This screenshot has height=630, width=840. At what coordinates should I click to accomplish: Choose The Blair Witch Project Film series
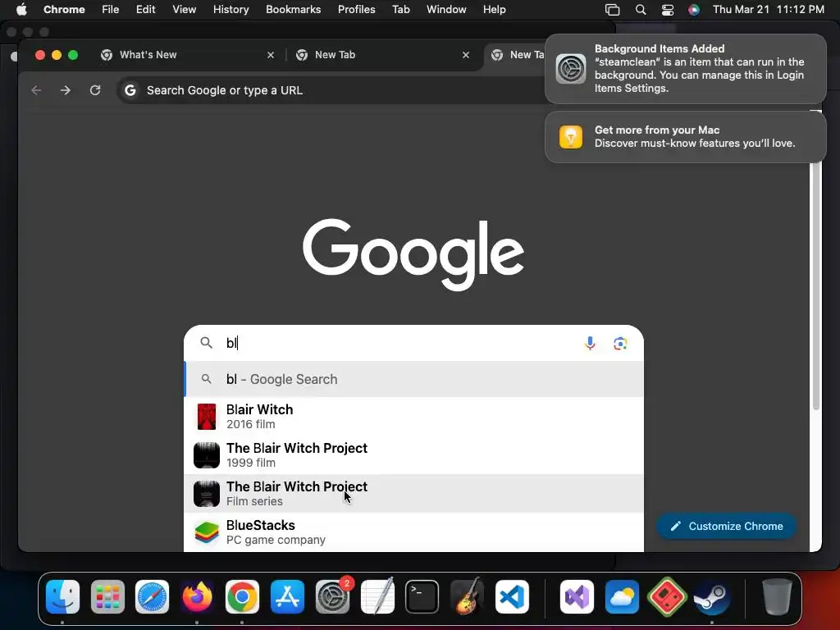coord(413,493)
